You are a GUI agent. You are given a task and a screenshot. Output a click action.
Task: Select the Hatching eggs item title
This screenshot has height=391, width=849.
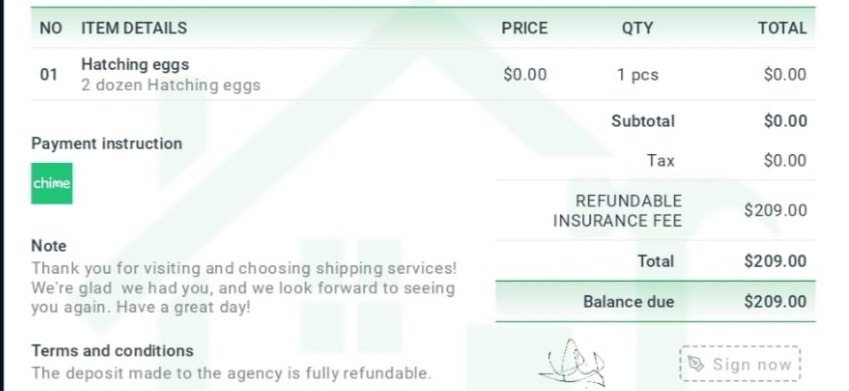(135, 64)
